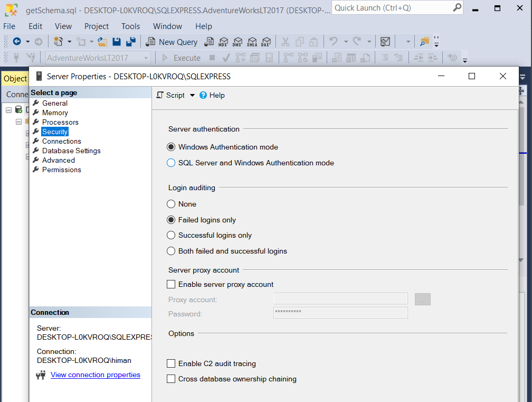Open the Project menu
Screen dimensions: 532x402
(x=97, y=26)
